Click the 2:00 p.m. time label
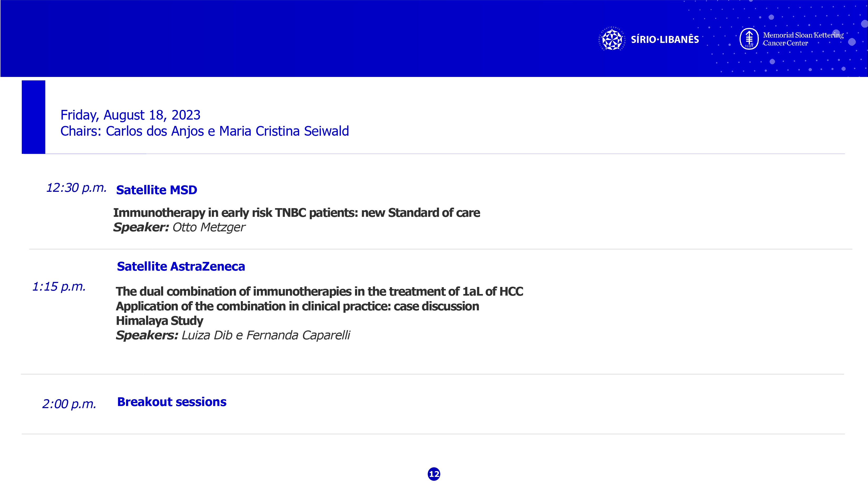The width and height of the screenshot is (868, 489). pyautogui.click(x=69, y=404)
